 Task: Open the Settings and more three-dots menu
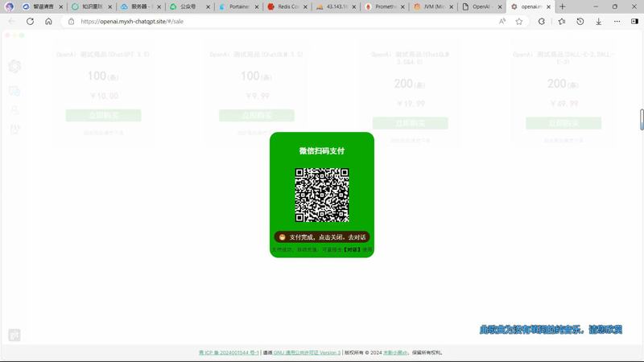click(617, 22)
